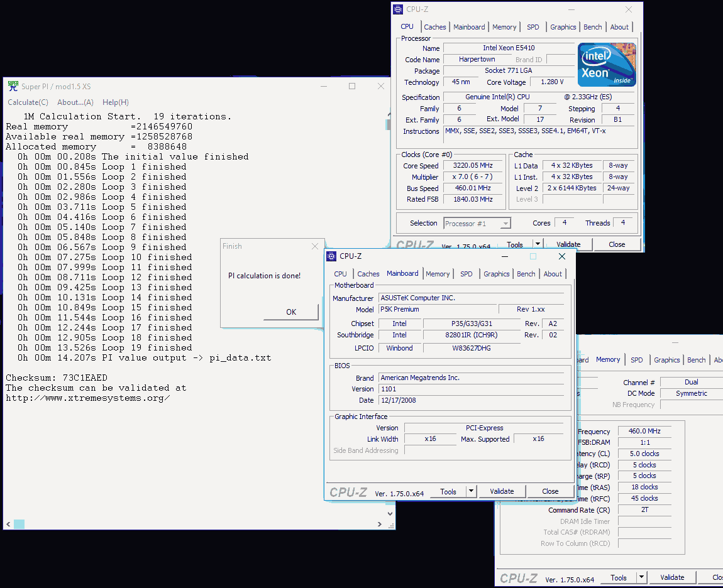Click the Intel Xeon inside logo
The width and height of the screenshot is (723, 588).
(607, 65)
